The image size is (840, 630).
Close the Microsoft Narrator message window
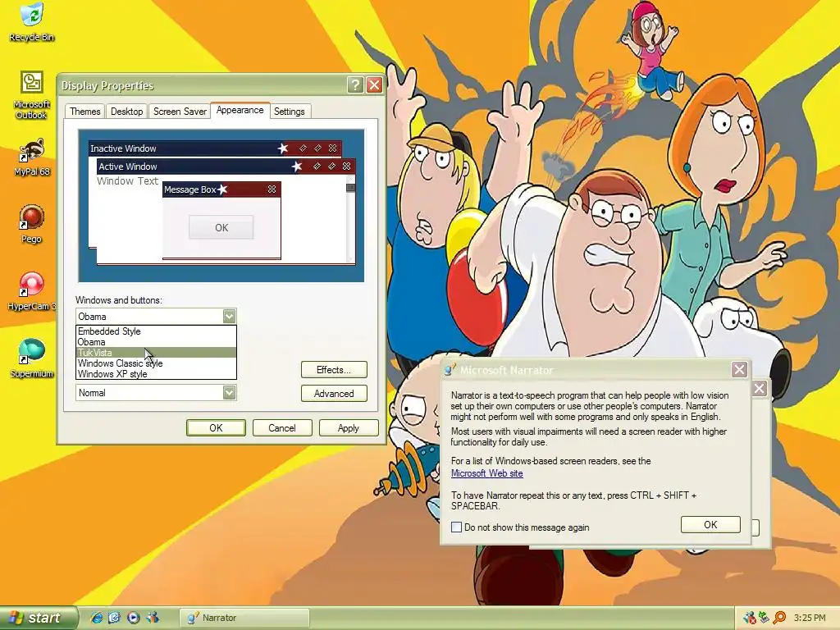click(739, 370)
